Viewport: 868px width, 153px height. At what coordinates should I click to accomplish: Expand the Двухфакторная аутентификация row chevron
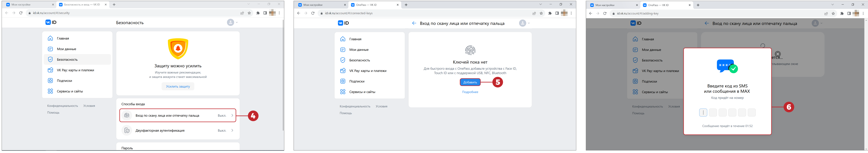(x=232, y=130)
